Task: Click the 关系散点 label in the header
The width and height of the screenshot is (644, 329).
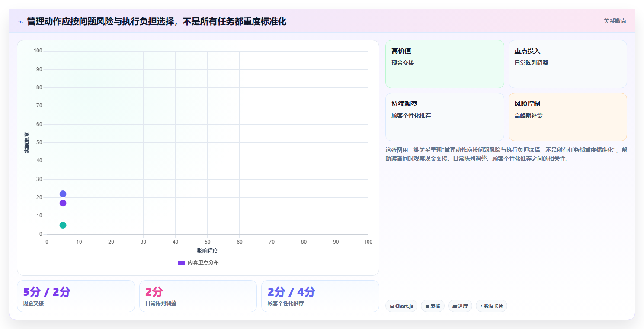Action: 615,21
